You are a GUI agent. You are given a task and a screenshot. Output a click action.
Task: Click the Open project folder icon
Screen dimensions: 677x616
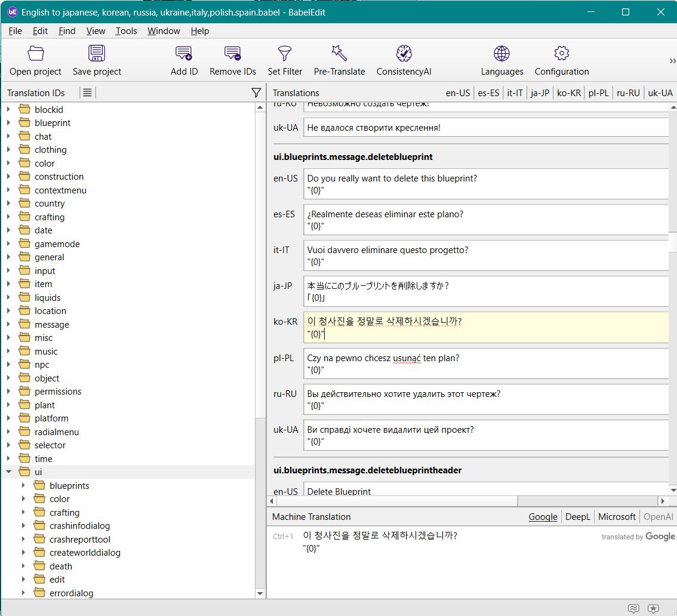[35, 54]
